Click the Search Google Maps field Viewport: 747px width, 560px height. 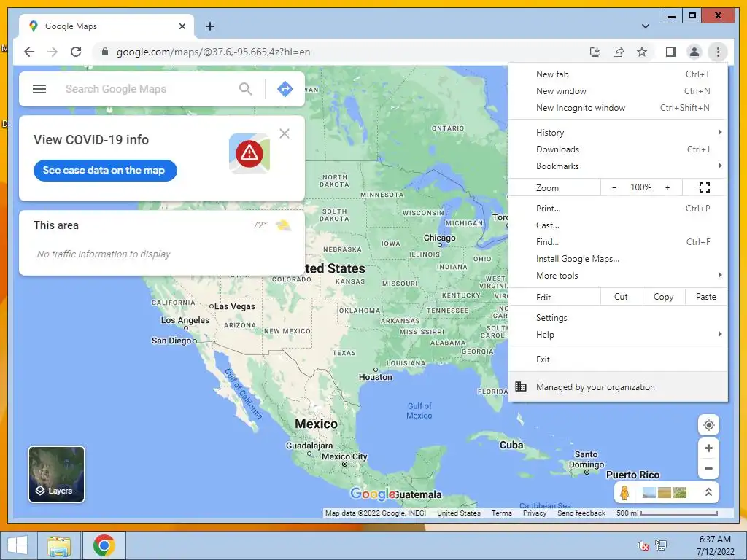pos(147,89)
